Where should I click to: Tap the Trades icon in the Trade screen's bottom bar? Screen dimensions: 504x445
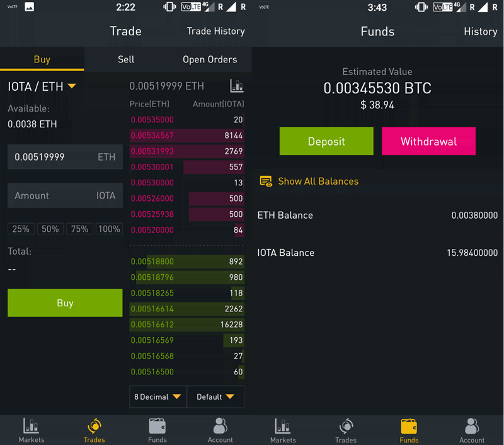pyautogui.click(x=94, y=426)
